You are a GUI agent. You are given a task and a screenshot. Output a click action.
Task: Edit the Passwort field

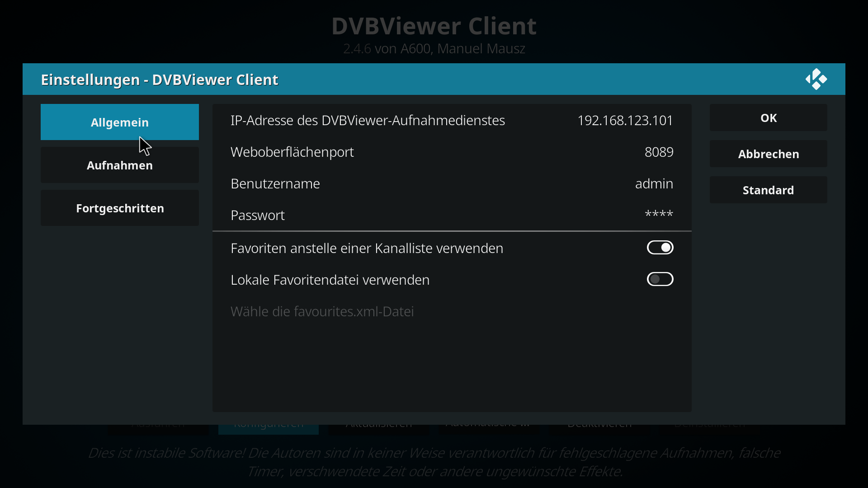coord(452,215)
